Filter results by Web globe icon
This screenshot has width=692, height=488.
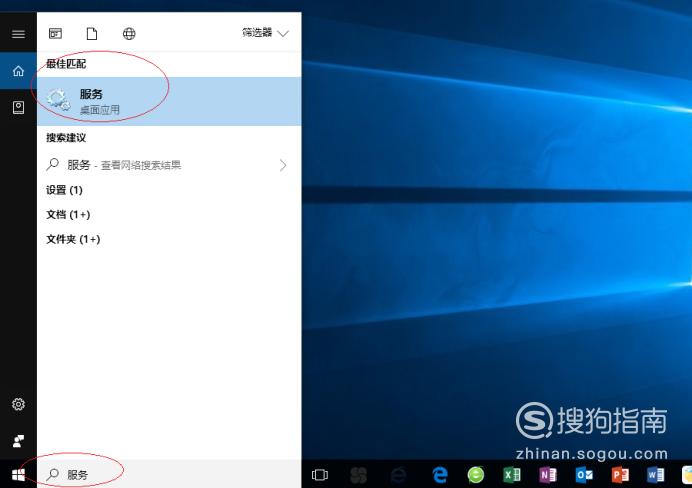(129, 34)
